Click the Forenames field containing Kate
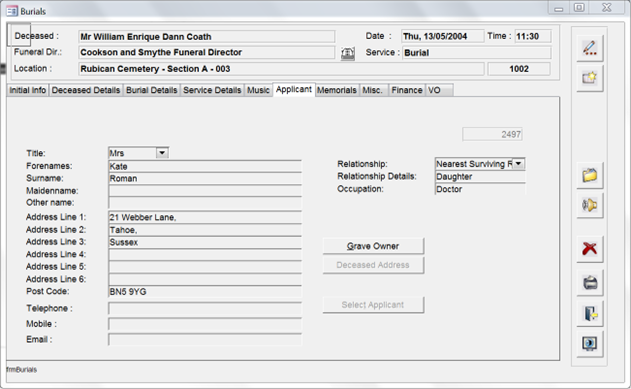631x389 pixels. point(205,166)
